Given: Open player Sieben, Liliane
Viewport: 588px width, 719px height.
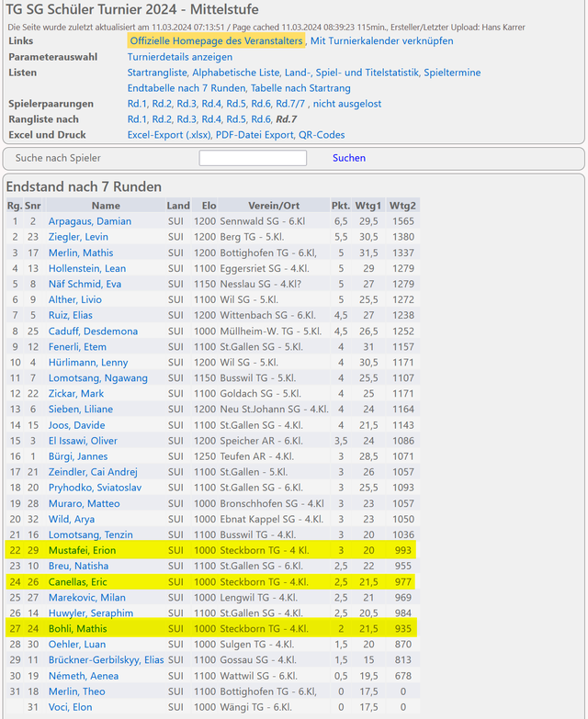Looking at the screenshot, I should tap(81, 409).
